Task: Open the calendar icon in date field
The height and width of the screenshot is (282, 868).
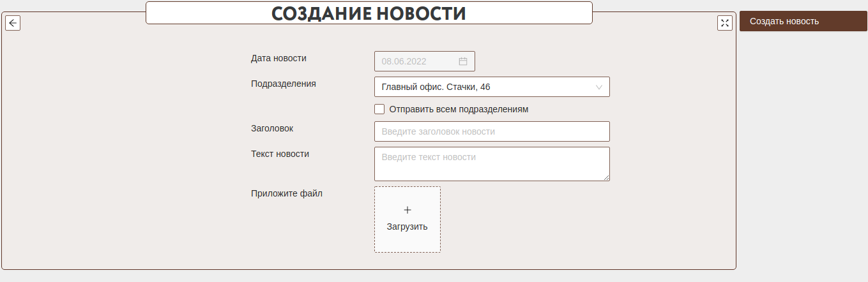Action: [x=463, y=61]
